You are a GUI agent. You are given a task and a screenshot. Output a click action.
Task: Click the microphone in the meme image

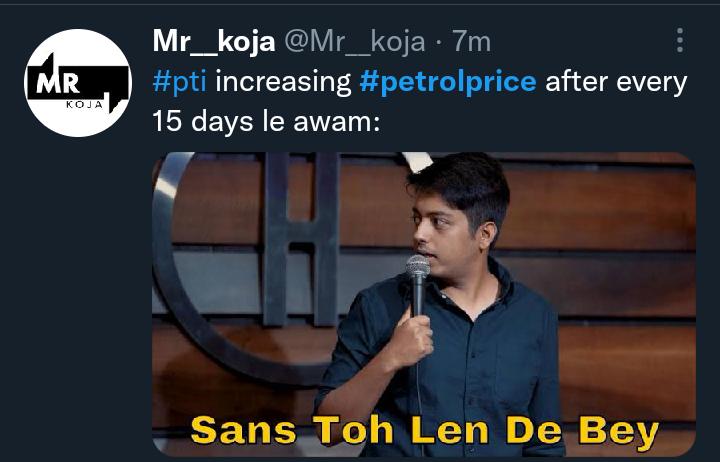pyautogui.click(x=418, y=273)
